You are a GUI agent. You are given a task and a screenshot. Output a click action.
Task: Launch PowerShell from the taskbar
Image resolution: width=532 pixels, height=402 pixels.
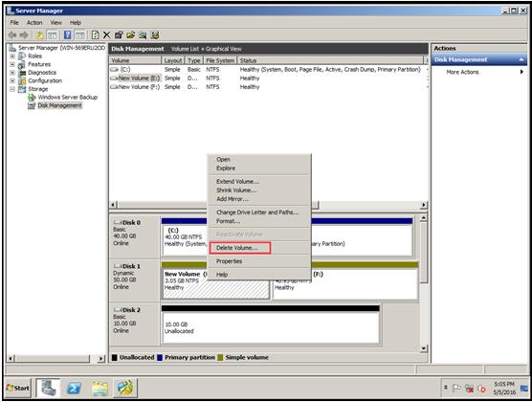tap(74, 388)
